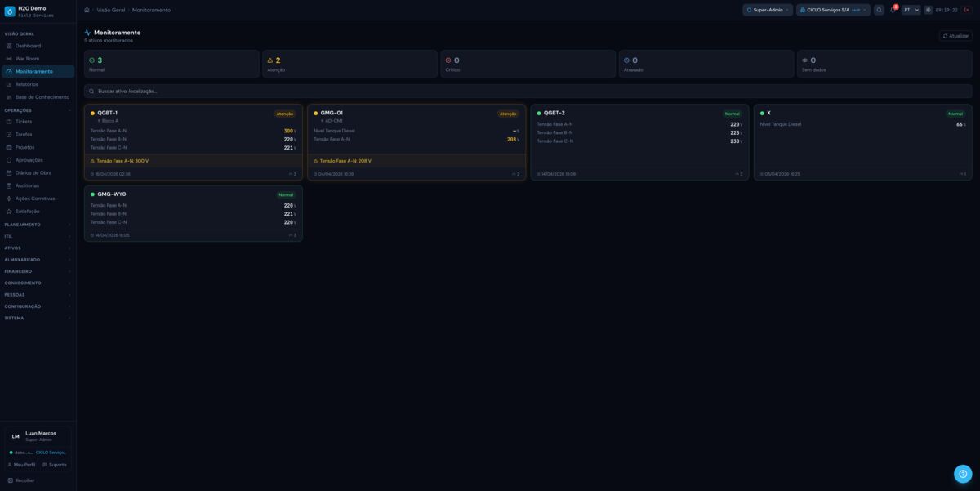Viewport: 980px width, 491px height.
Task: Click the search icon in the top bar
Action: tap(879, 10)
